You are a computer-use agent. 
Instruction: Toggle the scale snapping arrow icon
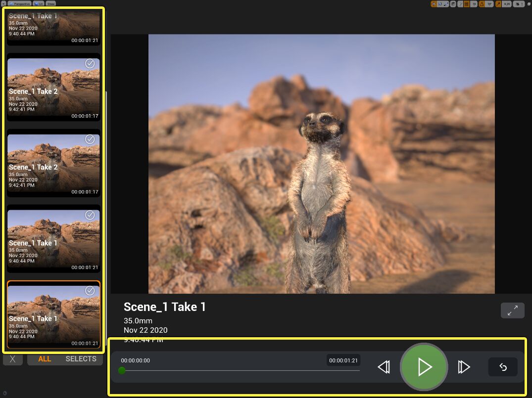[x=498, y=4]
